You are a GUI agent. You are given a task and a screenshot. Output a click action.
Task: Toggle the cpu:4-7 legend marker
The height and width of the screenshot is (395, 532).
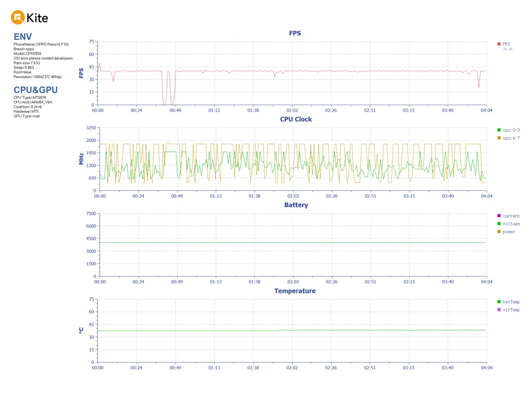tap(499, 138)
